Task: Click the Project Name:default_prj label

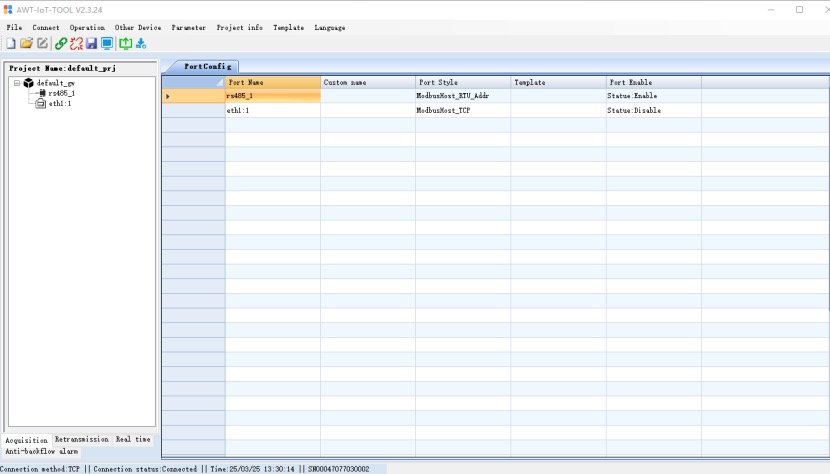Action: point(62,68)
